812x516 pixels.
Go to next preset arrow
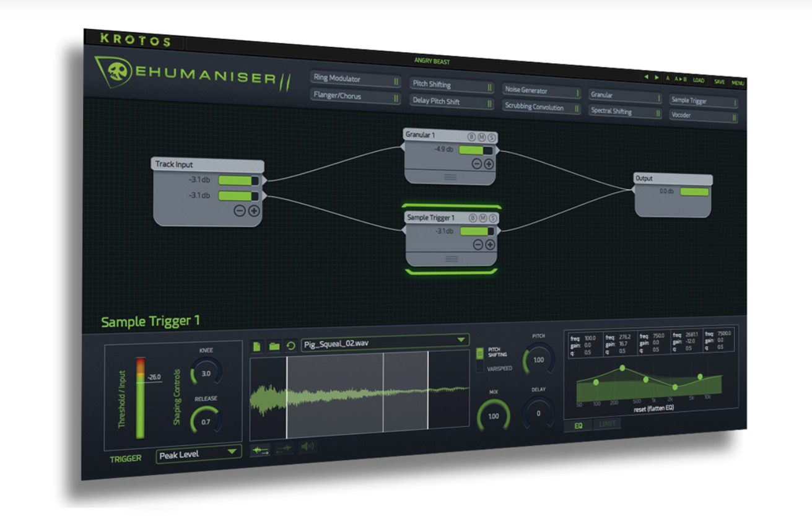[x=657, y=78]
